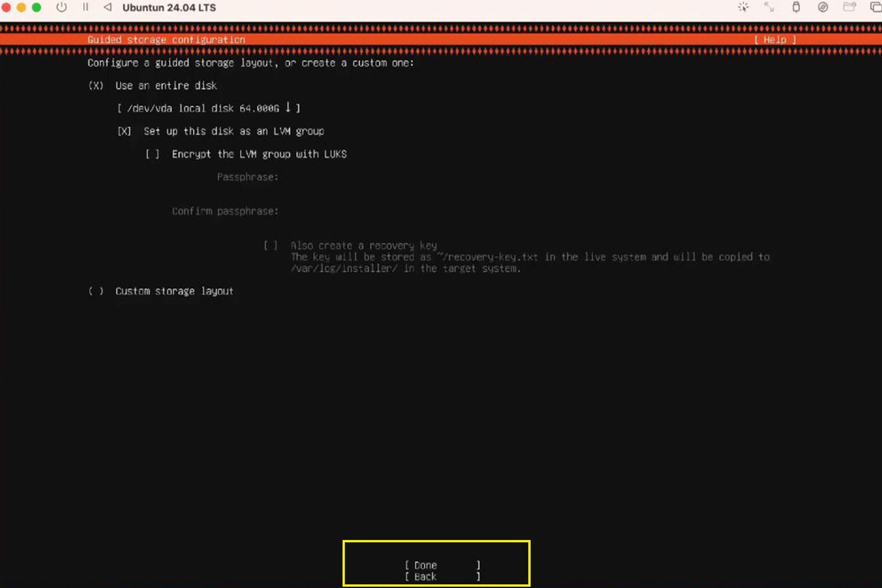Uncheck Set up this disk as LVM group

point(124,131)
